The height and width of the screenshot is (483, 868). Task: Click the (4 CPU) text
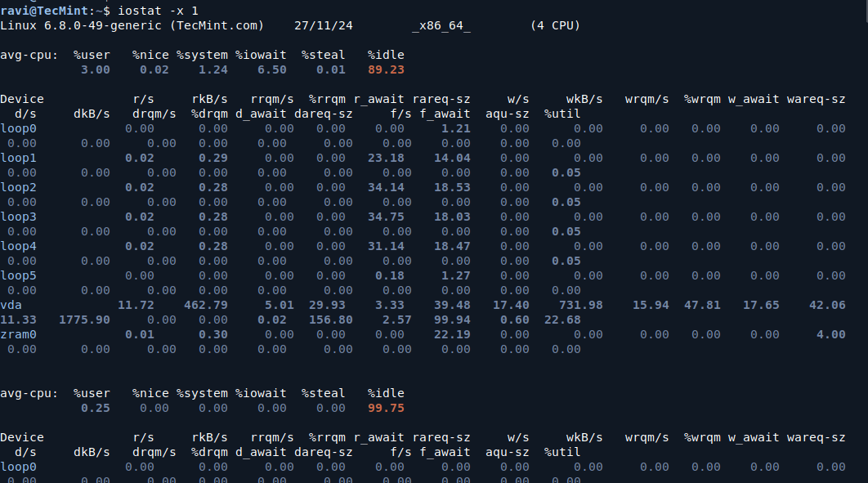(555, 25)
